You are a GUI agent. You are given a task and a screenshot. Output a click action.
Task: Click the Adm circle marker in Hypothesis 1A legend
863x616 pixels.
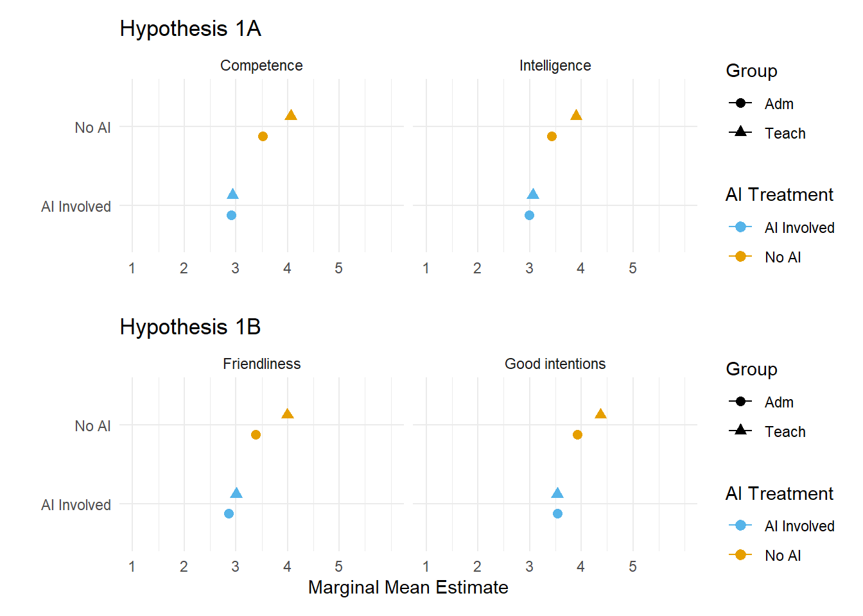pos(740,103)
